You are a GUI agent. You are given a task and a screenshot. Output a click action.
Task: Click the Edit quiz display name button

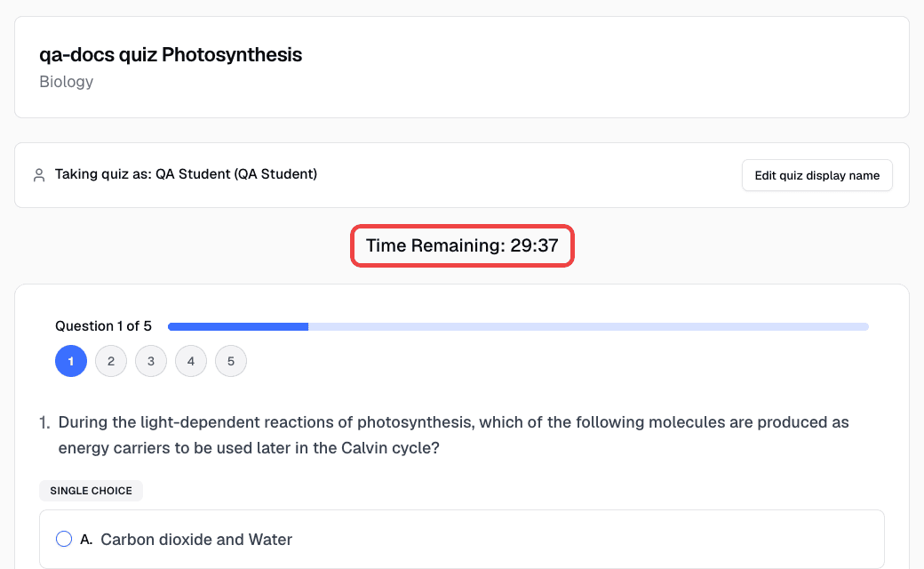coord(816,175)
